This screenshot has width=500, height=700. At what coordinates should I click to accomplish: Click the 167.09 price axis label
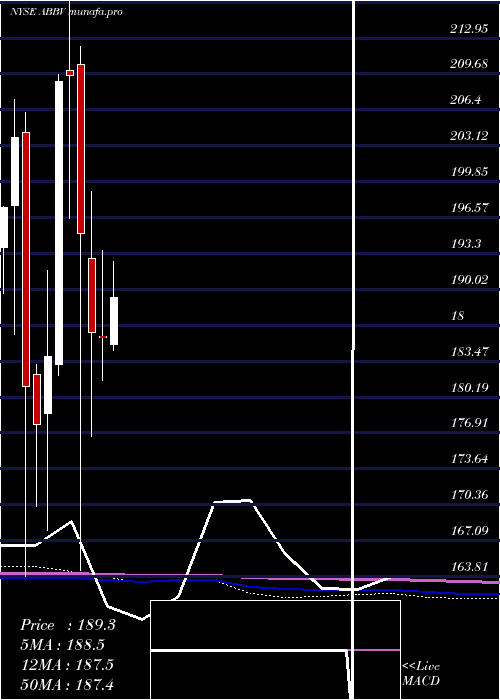[x=469, y=531]
